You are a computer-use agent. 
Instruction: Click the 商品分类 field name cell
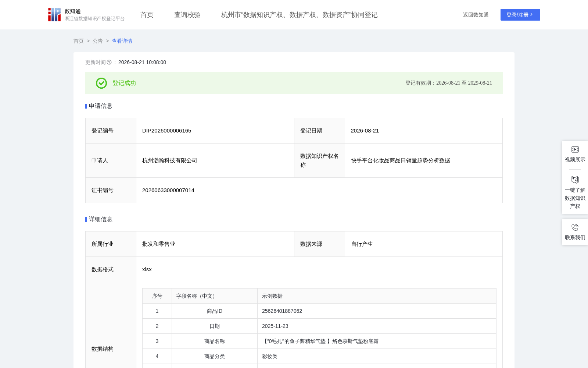pos(215,356)
